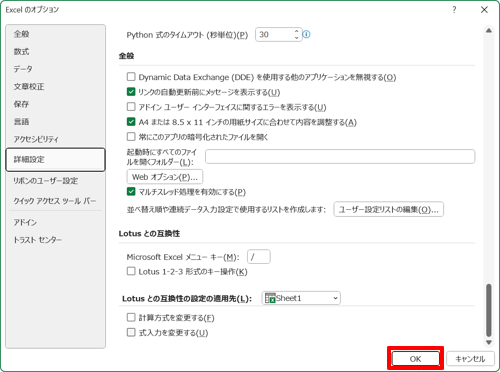This screenshot has width=500, height=372.
Task: Click the Web オプション button
Action: pos(165,177)
